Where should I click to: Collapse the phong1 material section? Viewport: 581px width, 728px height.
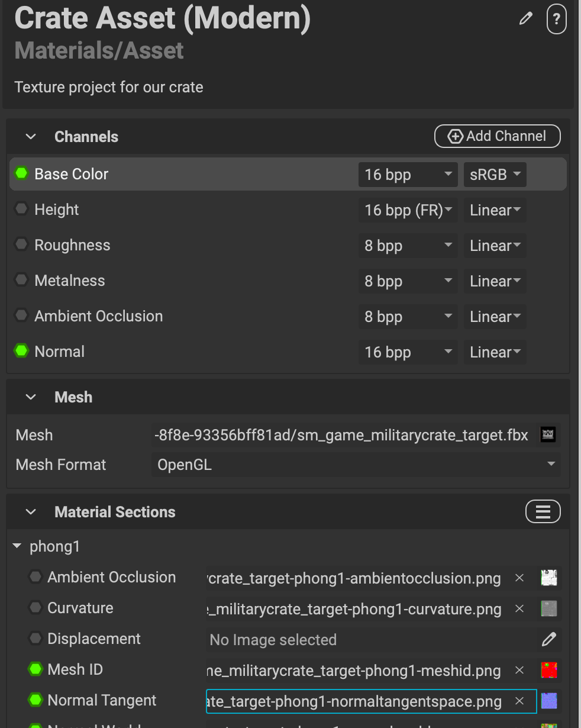17,546
